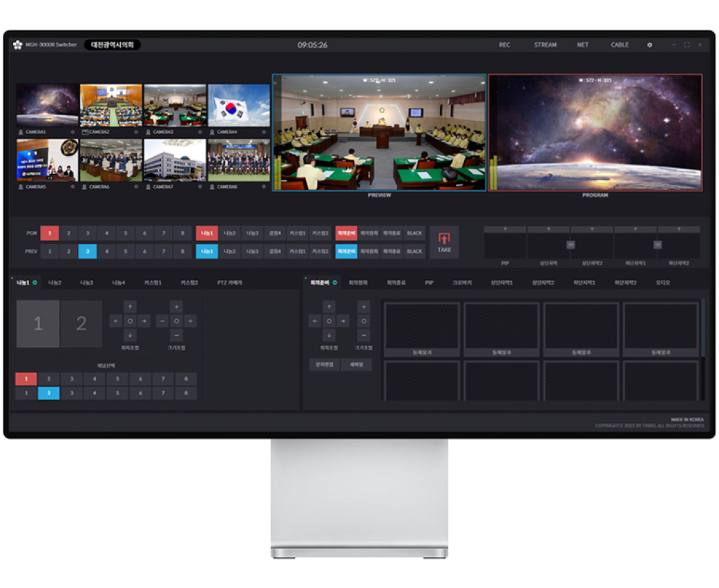Image resolution: width=719 pixels, height=588 pixels.
Task: Select channel 6 in the red channel row
Action: point(140,379)
